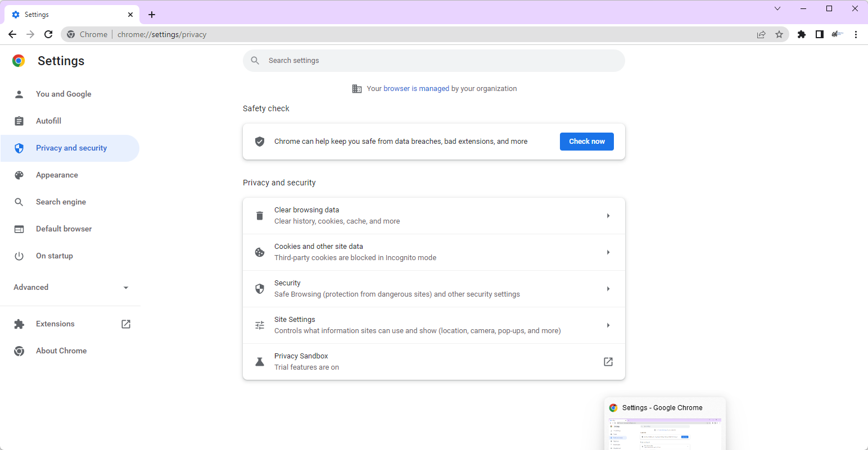
Task: Click the shield icon for Privacy and security
Action: point(19,148)
